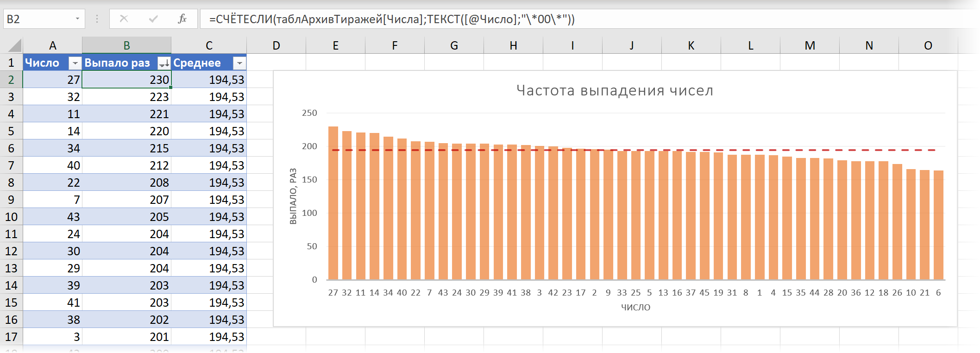
Task: Click the red dashed average line
Action: tap(634, 150)
